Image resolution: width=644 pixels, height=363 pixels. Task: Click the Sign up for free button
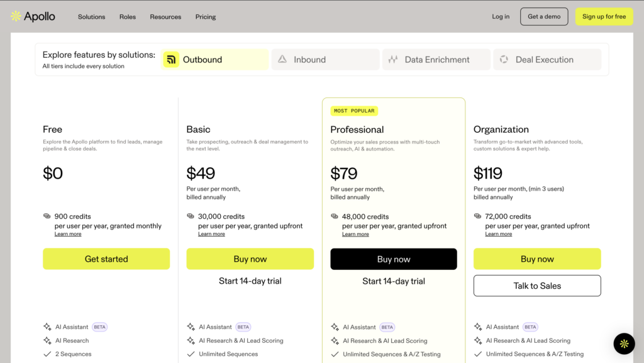click(x=604, y=16)
